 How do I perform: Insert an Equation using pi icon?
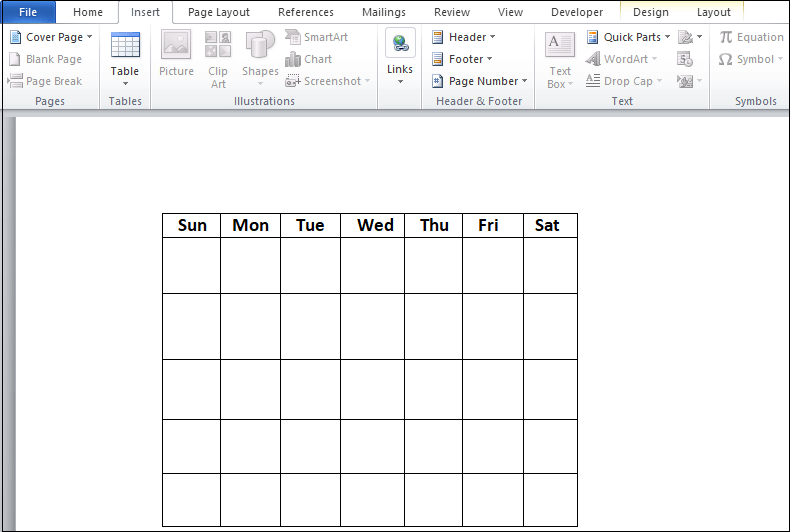(726, 37)
